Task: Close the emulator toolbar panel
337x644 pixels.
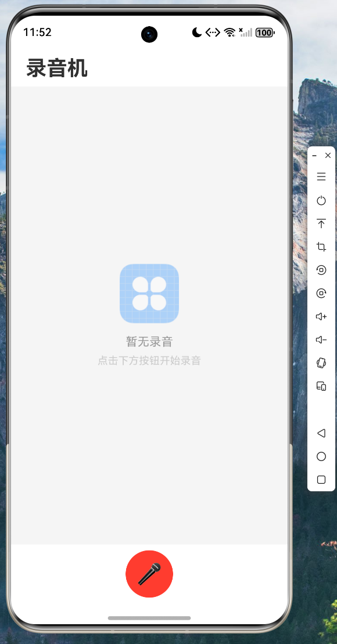Action: coord(328,155)
